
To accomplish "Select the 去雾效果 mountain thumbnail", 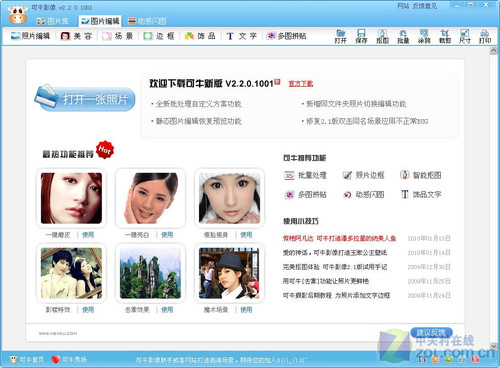I will (150, 273).
